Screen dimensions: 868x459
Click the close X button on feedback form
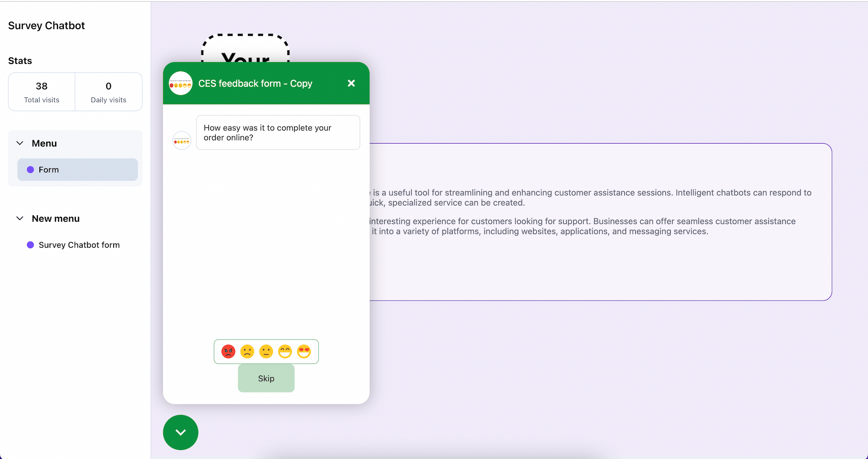pos(351,83)
